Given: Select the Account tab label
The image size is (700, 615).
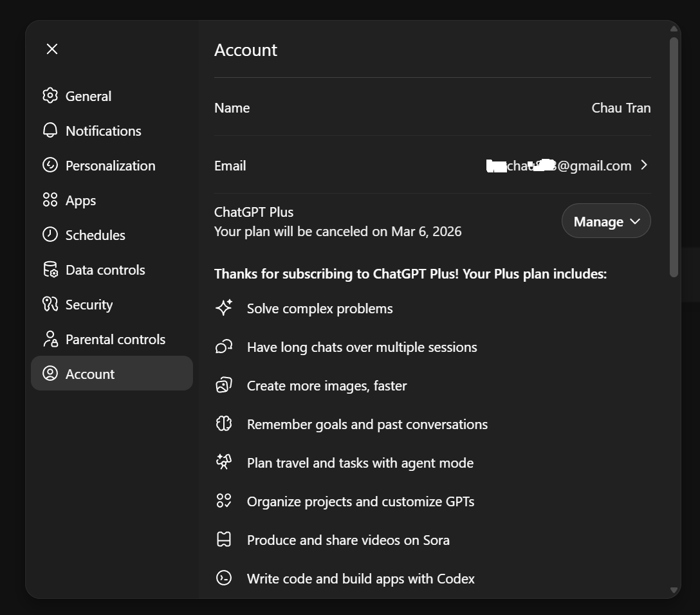Looking at the screenshot, I should point(89,374).
